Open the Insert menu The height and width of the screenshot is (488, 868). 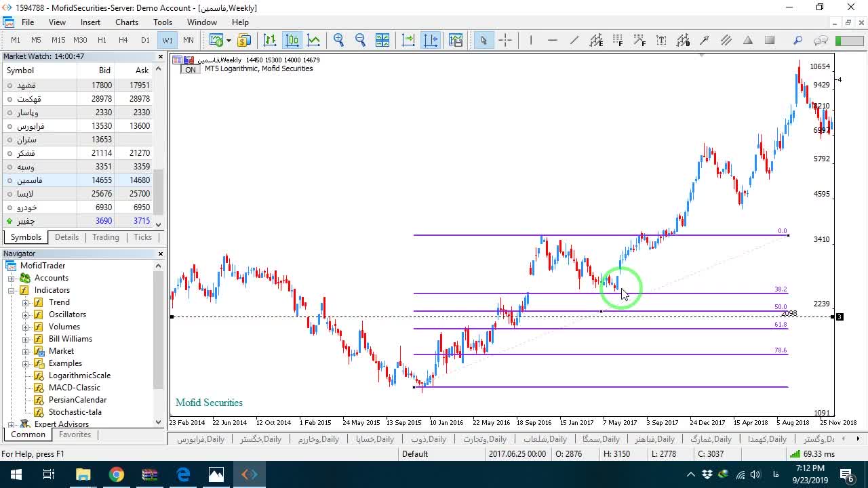pos(90,22)
